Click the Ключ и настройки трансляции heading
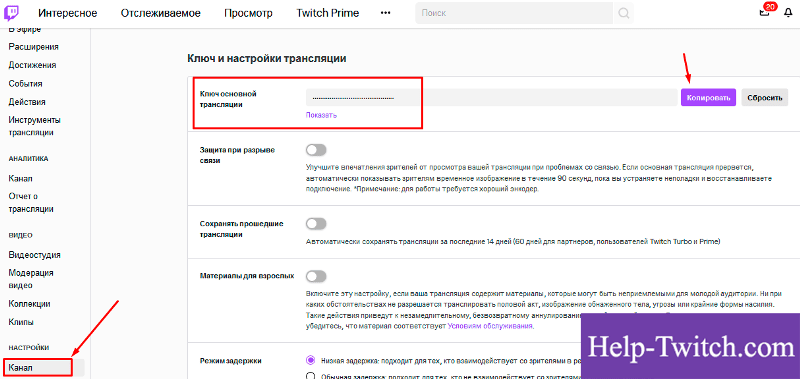800x379 pixels. pos(267,59)
